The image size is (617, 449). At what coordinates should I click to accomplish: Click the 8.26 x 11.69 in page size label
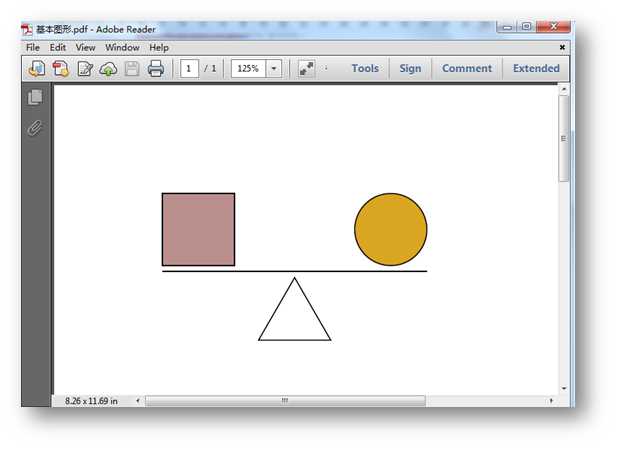(x=91, y=401)
